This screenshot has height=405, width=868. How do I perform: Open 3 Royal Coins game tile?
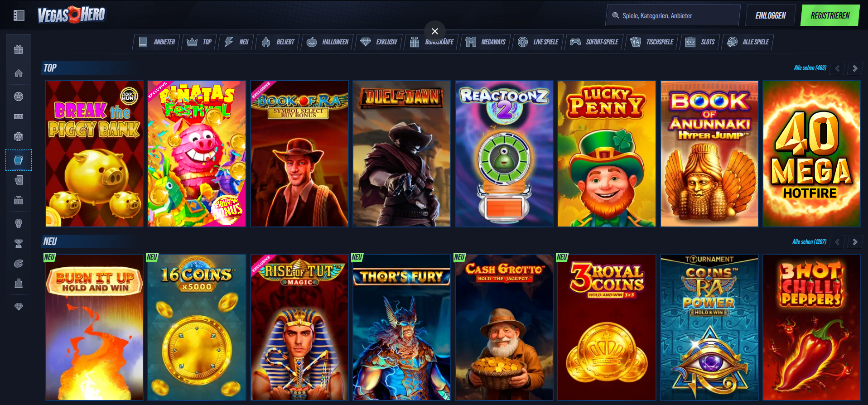pyautogui.click(x=607, y=328)
